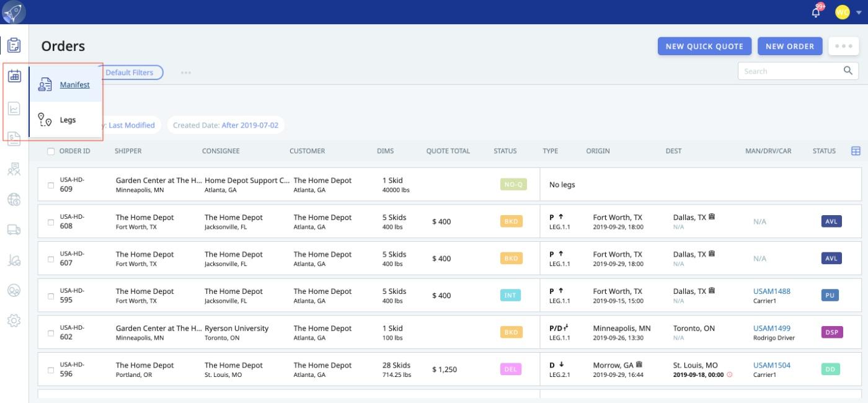This screenshot has width=868, height=403.
Task: Toggle the select-all checkbox in the table header
Action: [x=51, y=151]
